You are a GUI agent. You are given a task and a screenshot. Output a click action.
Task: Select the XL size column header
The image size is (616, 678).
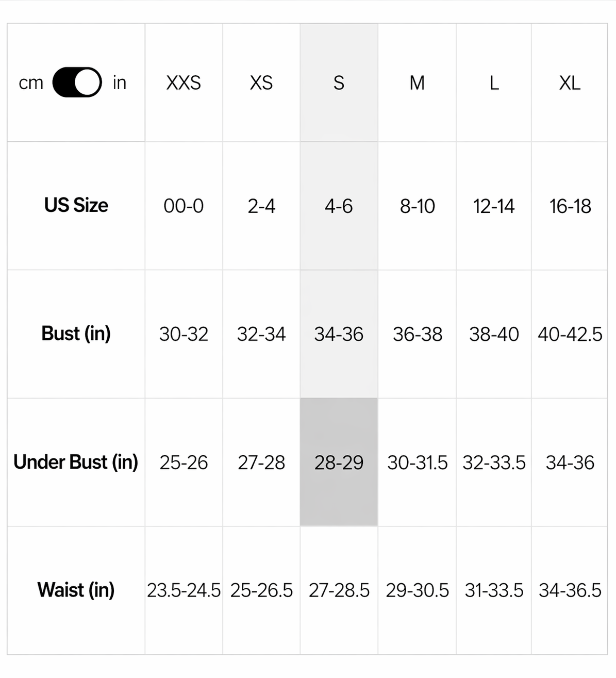point(570,83)
